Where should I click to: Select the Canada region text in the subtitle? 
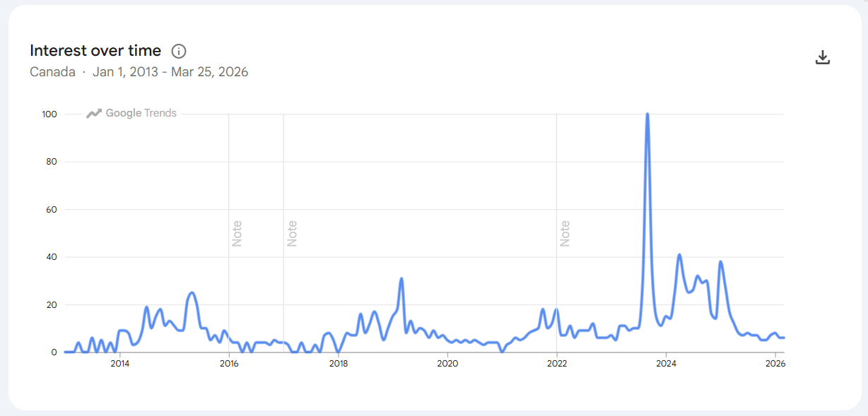[x=52, y=71]
